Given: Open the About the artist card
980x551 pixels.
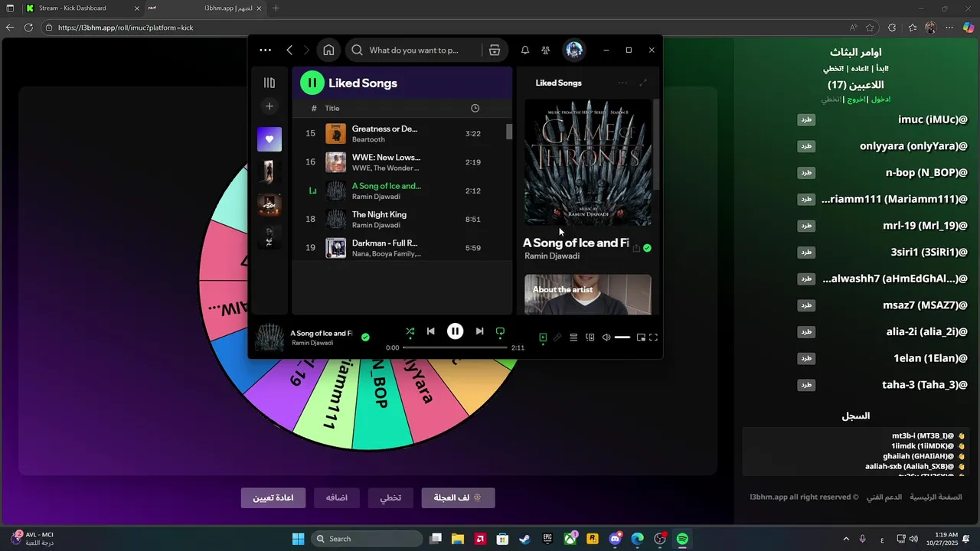Looking at the screenshot, I should tap(588, 295).
